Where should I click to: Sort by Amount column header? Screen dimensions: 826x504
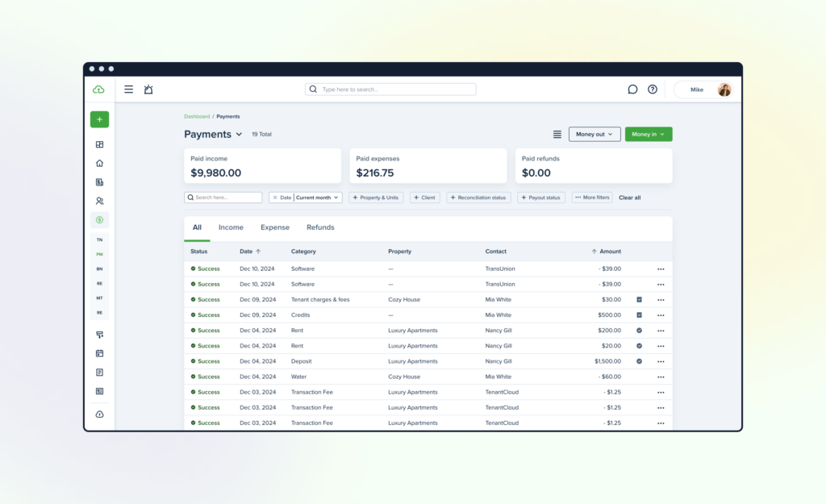coord(607,252)
